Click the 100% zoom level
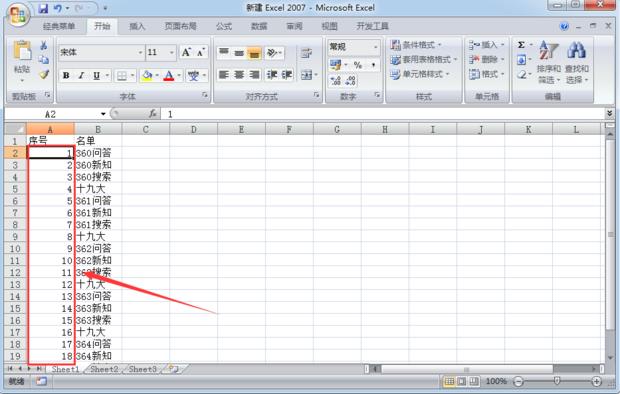 (496, 381)
